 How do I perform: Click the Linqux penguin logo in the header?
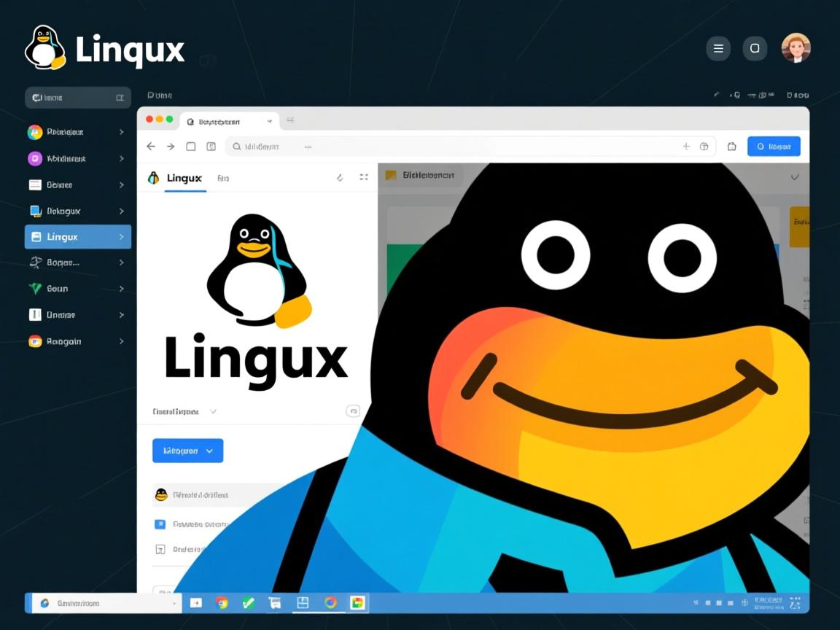pos(44,47)
